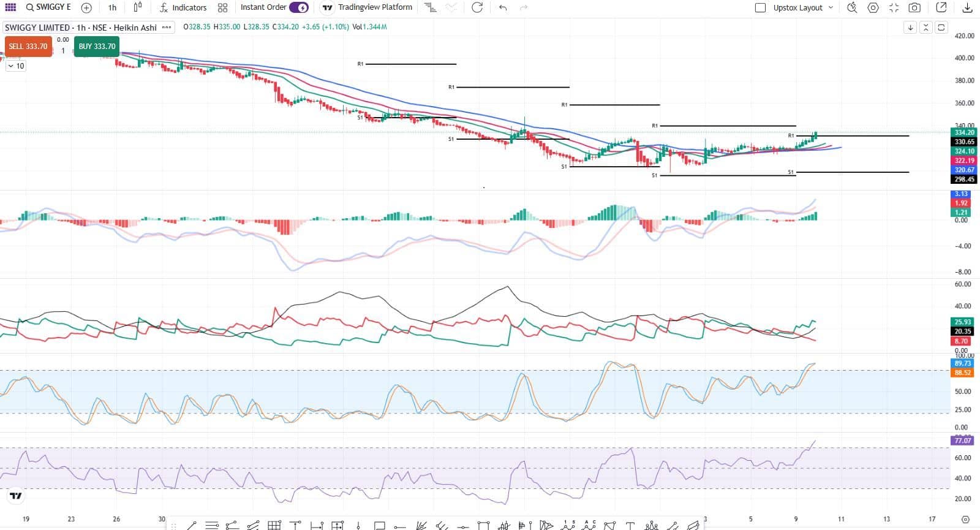Click the ADX value label 25.93
This screenshot has width=980, height=530.
point(963,322)
